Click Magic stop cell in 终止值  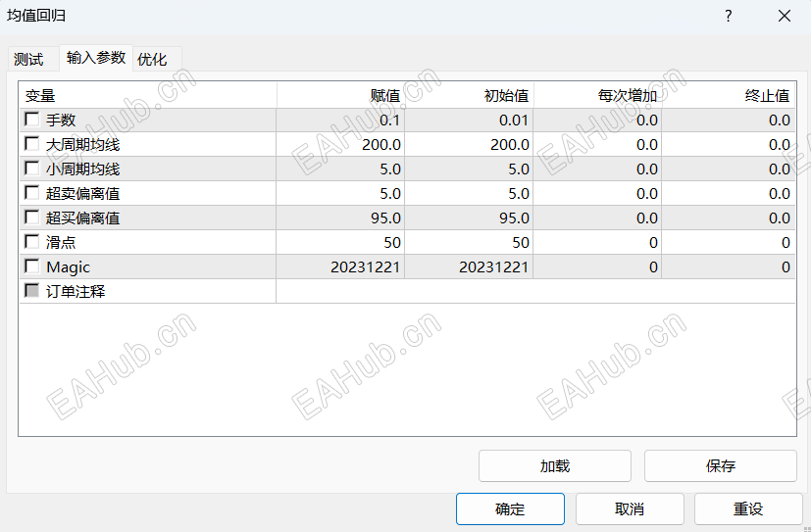coord(729,267)
